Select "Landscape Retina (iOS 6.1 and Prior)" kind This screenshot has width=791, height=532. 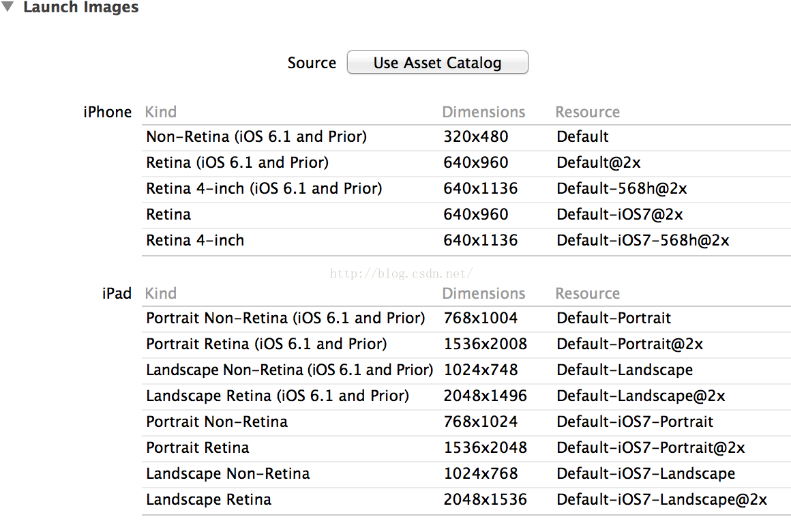tap(278, 396)
